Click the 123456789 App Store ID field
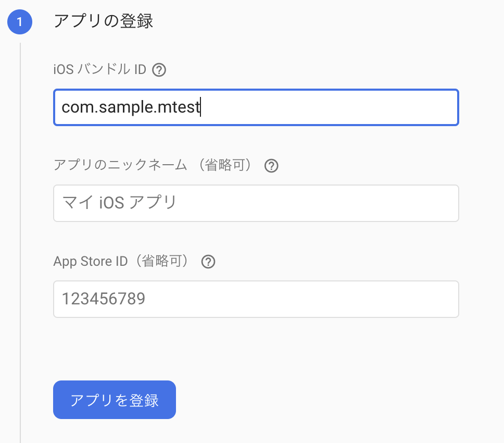The width and height of the screenshot is (504, 443). tap(256, 299)
